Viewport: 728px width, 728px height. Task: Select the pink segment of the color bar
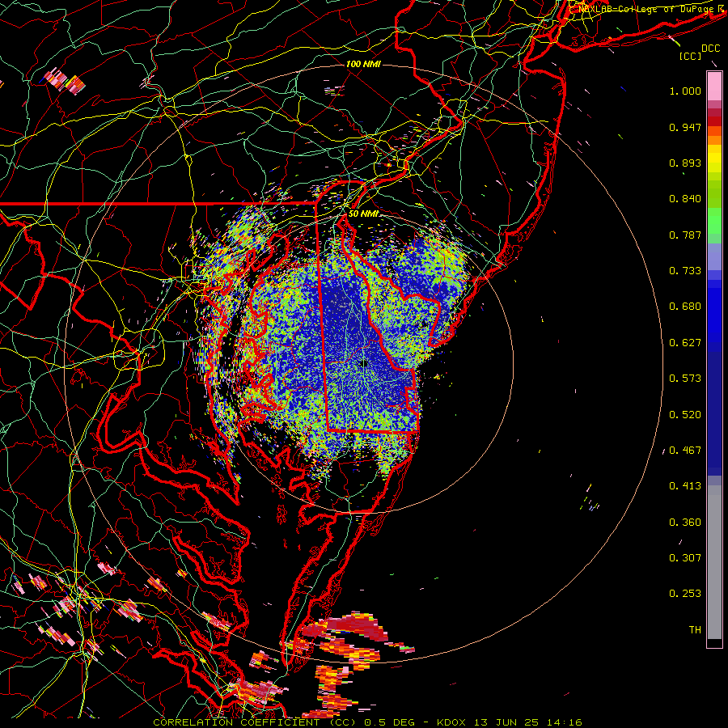(x=714, y=87)
